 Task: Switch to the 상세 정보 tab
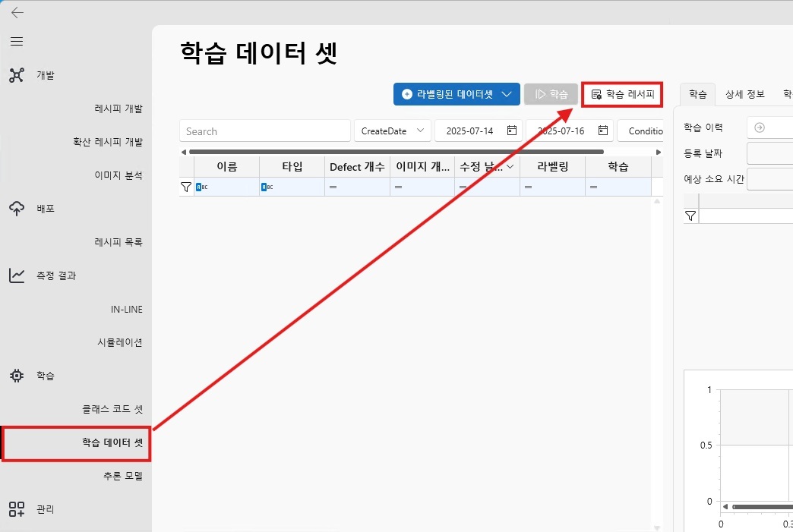point(744,94)
